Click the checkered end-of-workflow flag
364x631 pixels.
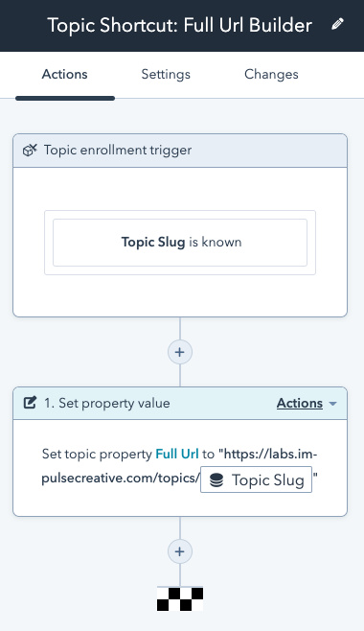[179, 598]
